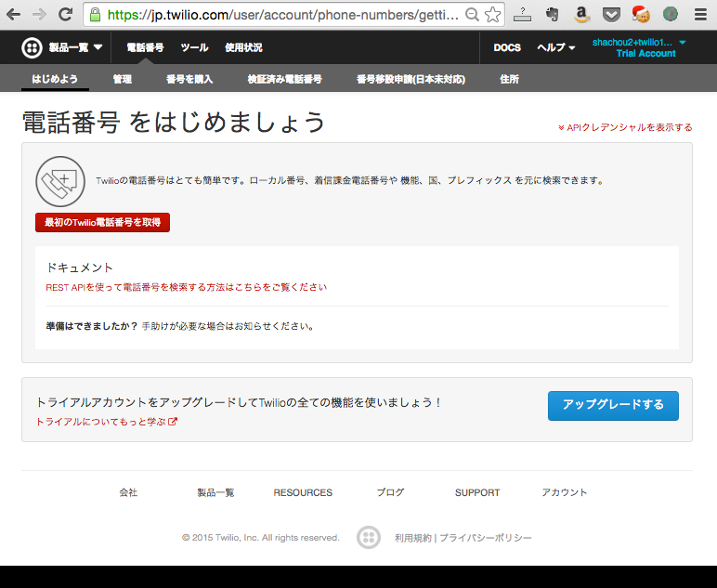Open the Pocket extension icon
This screenshot has width=717, height=588.
coord(611,15)
